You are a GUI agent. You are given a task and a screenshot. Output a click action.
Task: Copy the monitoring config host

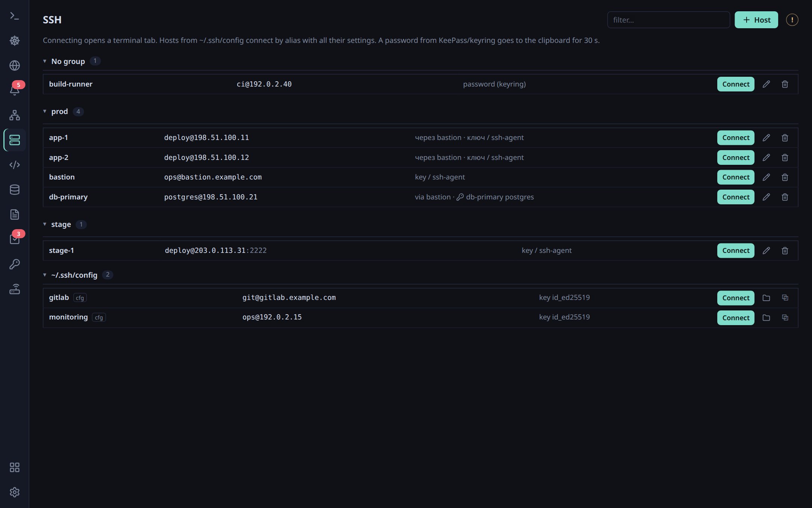click(785, 318)
